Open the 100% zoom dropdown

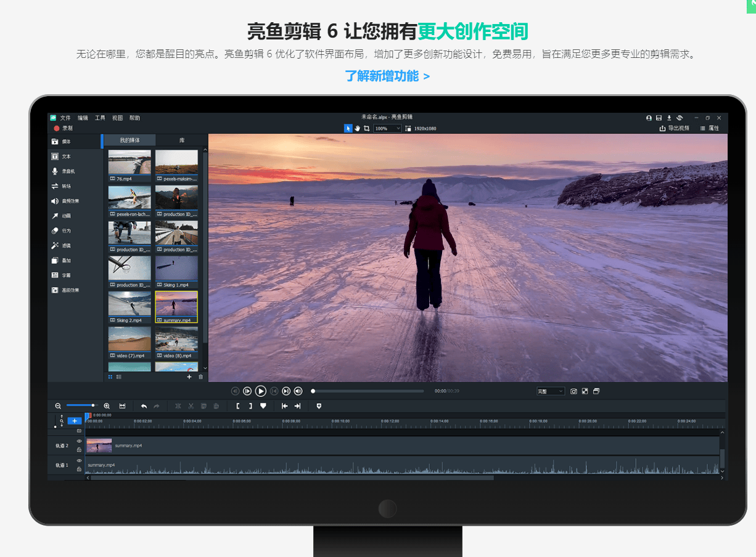click(x=387, y=128)
